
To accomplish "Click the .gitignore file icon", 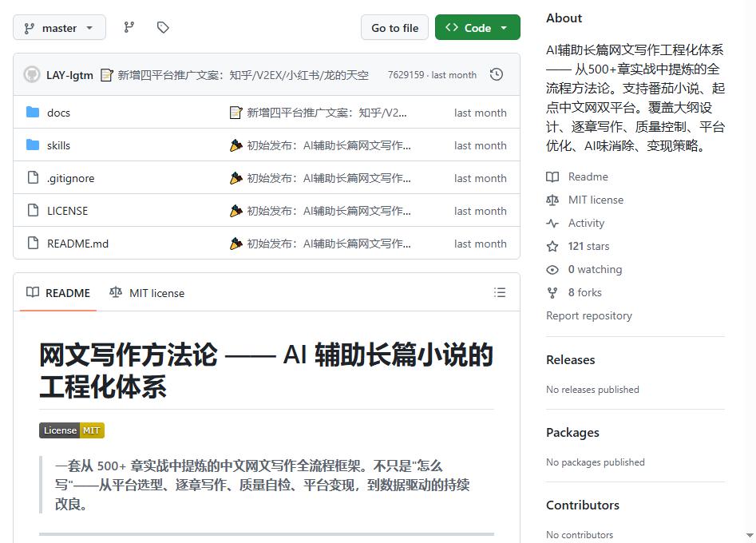I will pyautogui.click(x=33, y=177).
